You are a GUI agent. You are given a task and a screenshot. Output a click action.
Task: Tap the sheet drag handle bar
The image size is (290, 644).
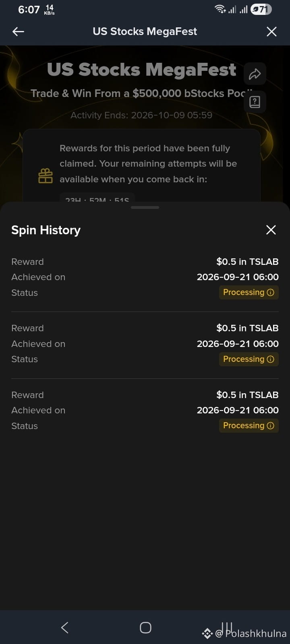pos(145,207)
